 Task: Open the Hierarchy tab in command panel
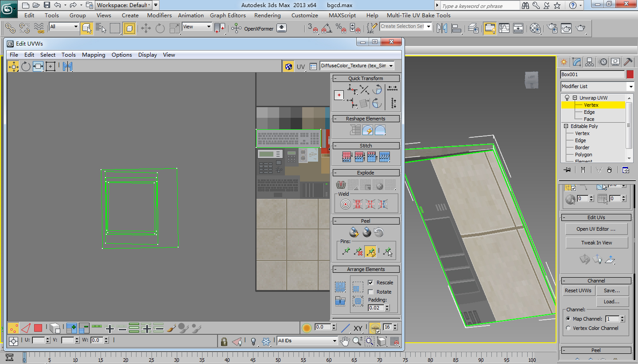(x=589, y=62)
